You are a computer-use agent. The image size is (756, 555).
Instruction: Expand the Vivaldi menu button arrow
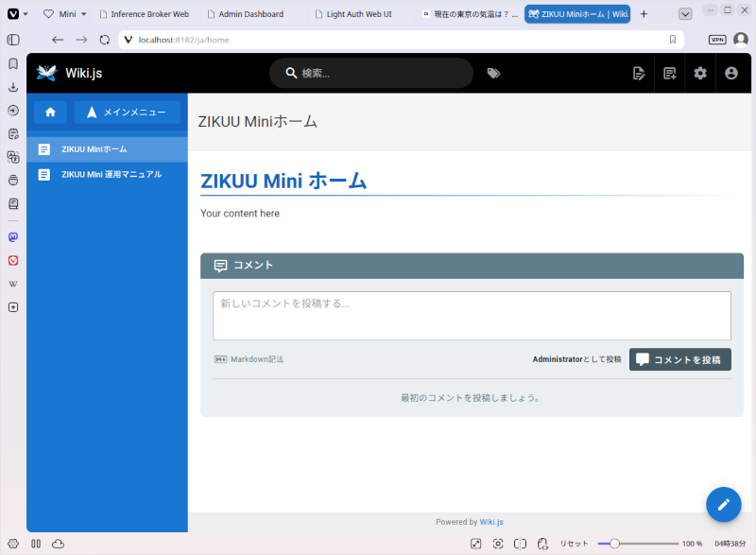click(x=26, y=14)
